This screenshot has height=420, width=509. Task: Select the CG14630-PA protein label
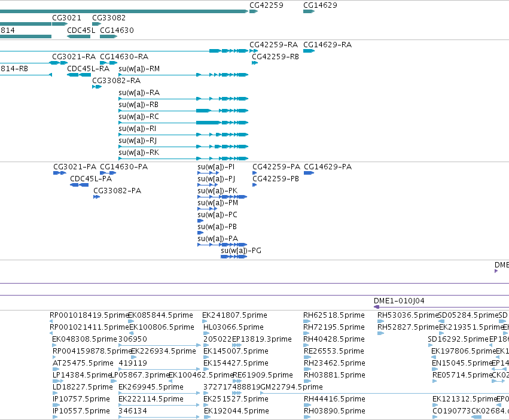click(124, 167)
